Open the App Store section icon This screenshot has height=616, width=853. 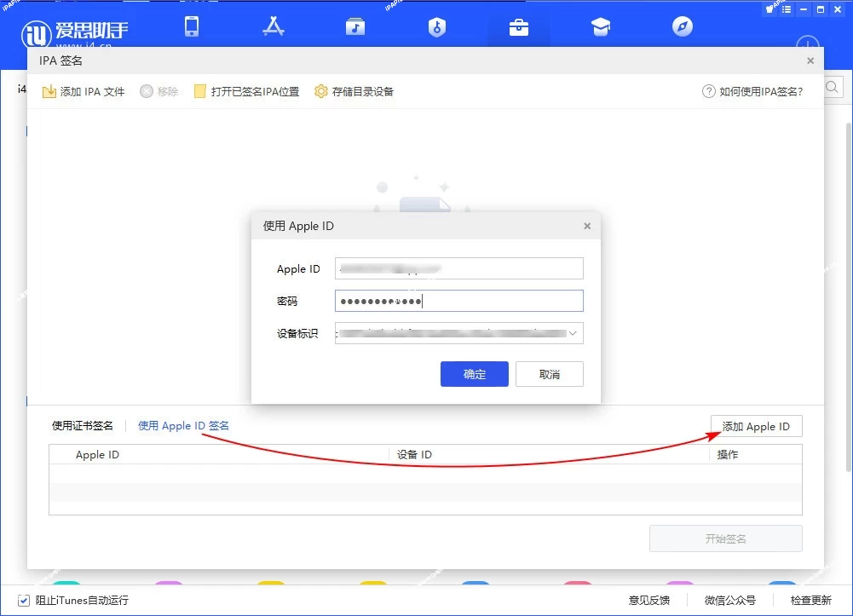point(274,26)
